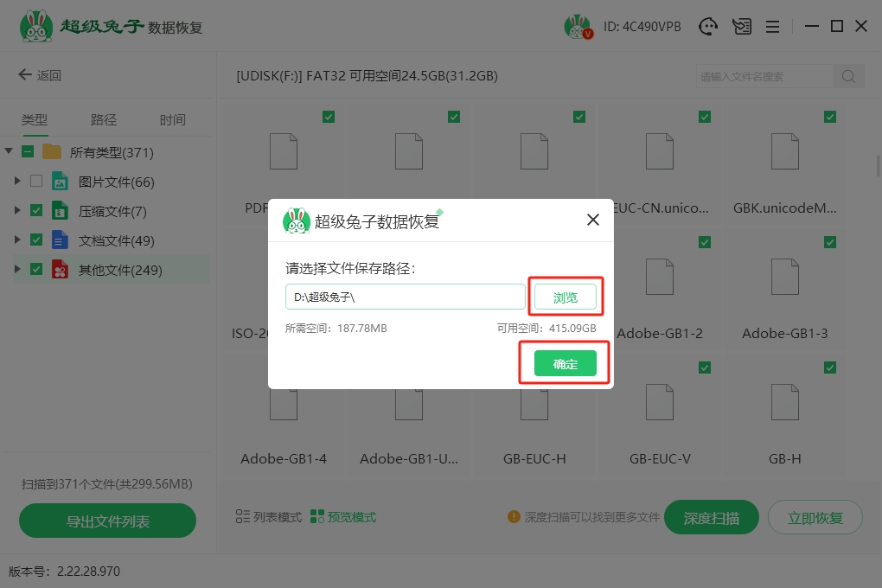This screenshot has width=882, height=588.
Task: Expand the 其他文件(249) category arrow
Action: coord(17,270)
